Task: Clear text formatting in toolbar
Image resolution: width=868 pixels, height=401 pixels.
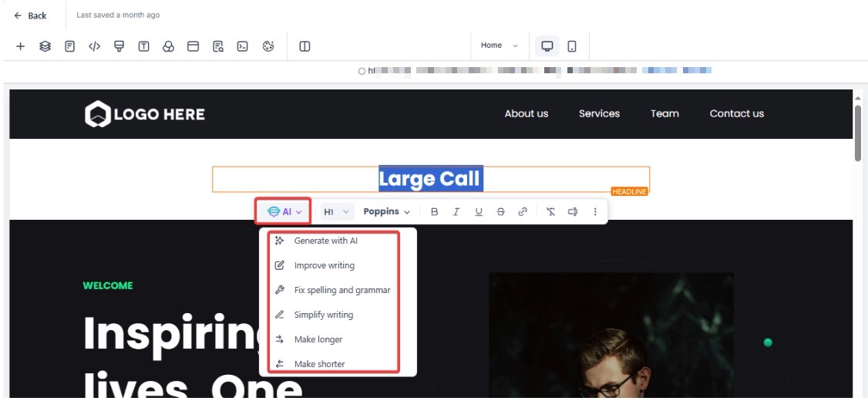Action: (550, 211)
